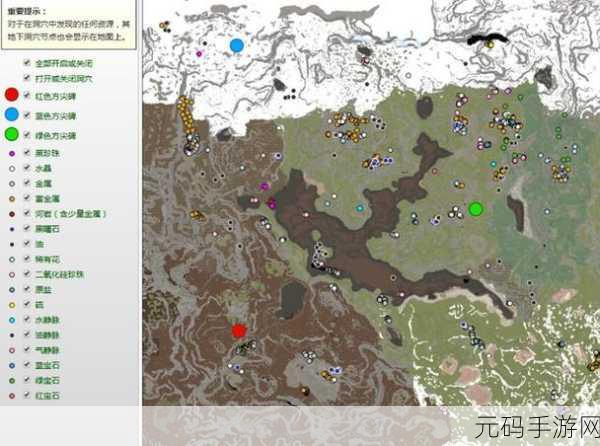Viewport: 600px width, 446px height.
Task: Click the 二氧化硅珍珠 label text
Action: point(59,274)
